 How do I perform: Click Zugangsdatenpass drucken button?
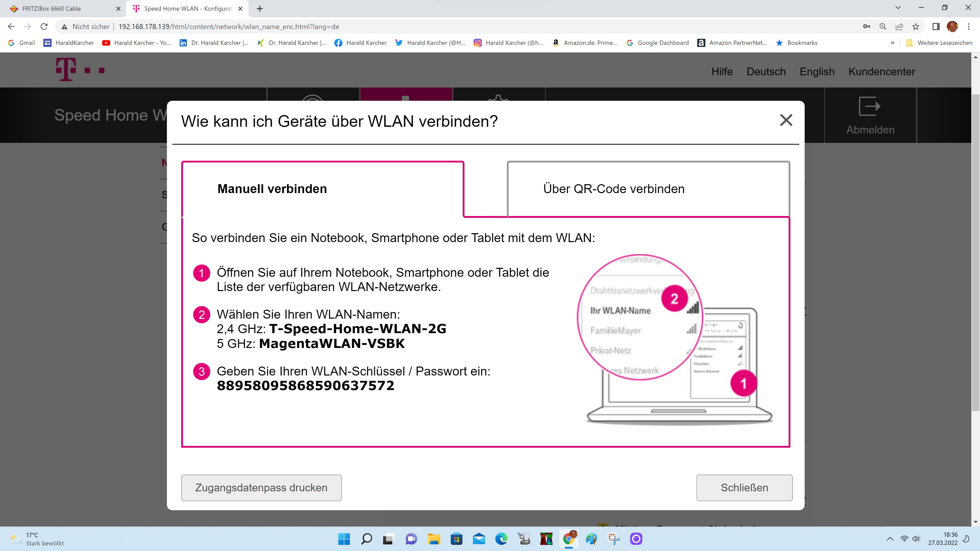[261, 487]
